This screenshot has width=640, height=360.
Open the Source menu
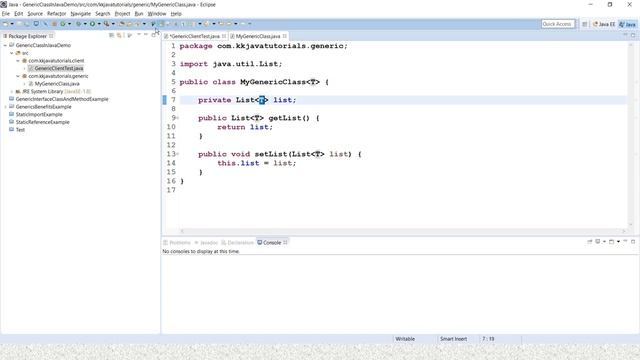pos(35,13)
